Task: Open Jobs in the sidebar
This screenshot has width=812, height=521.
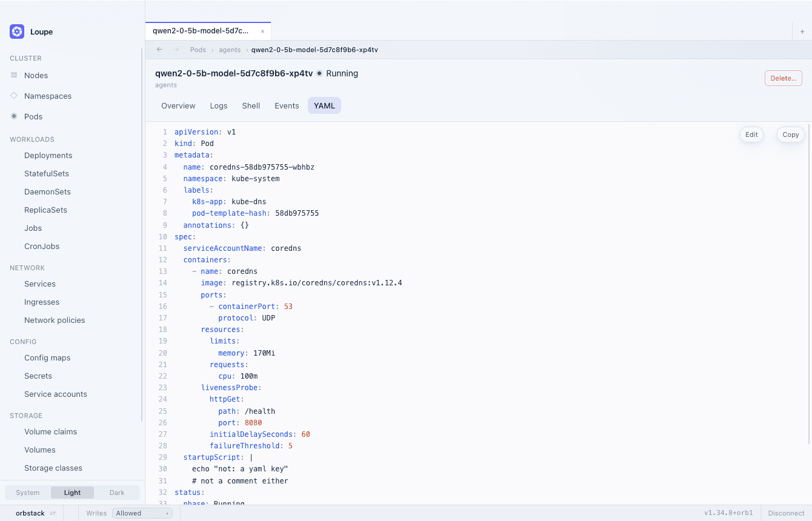Action: (x=33, y=228)
